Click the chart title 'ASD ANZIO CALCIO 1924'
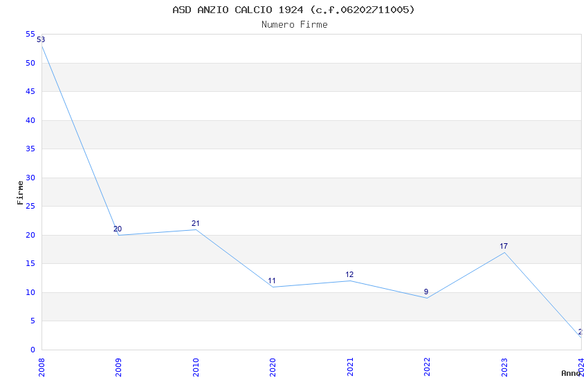Viewport: 588px width, 380px height. pyautogui.click(x=238, y=10)
